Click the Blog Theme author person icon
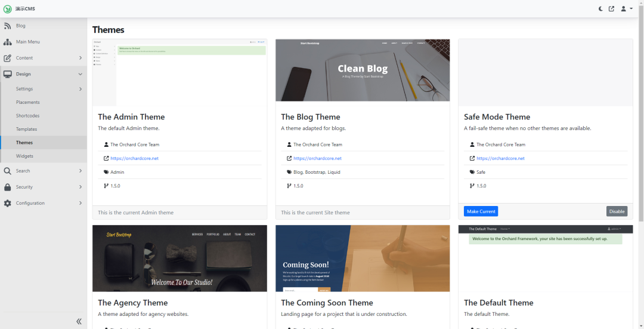 click(x=289, y=144)
